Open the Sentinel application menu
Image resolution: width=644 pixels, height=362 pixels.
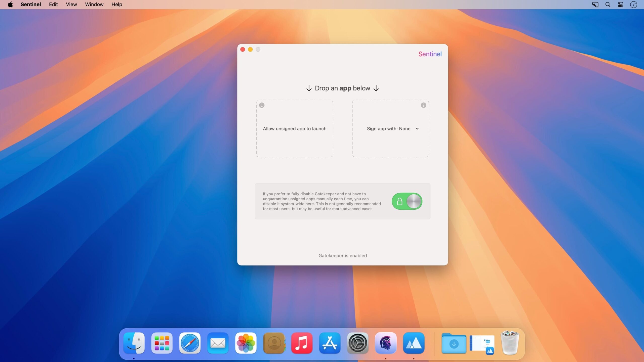click(31, 4)
